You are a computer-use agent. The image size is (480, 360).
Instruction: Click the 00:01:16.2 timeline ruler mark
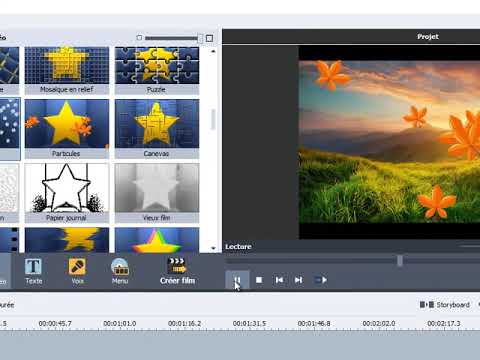pos(184,324)
